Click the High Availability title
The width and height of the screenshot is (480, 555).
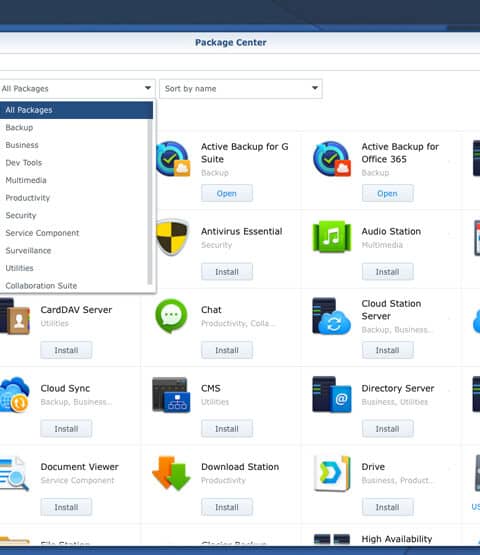point(397,539)
